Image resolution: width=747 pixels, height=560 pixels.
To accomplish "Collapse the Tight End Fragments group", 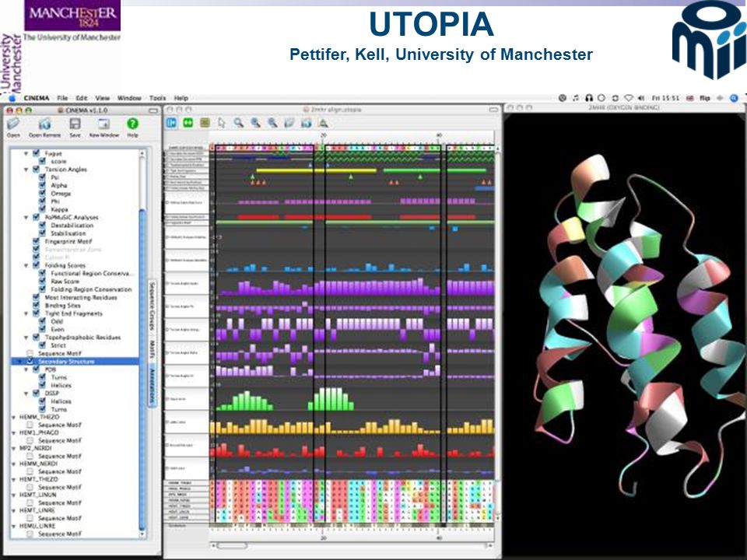I will (26, 313).
